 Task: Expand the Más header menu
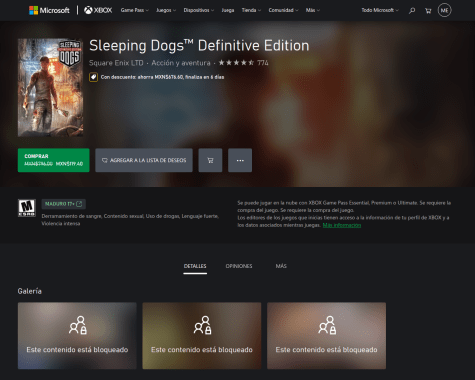(313, 10)
